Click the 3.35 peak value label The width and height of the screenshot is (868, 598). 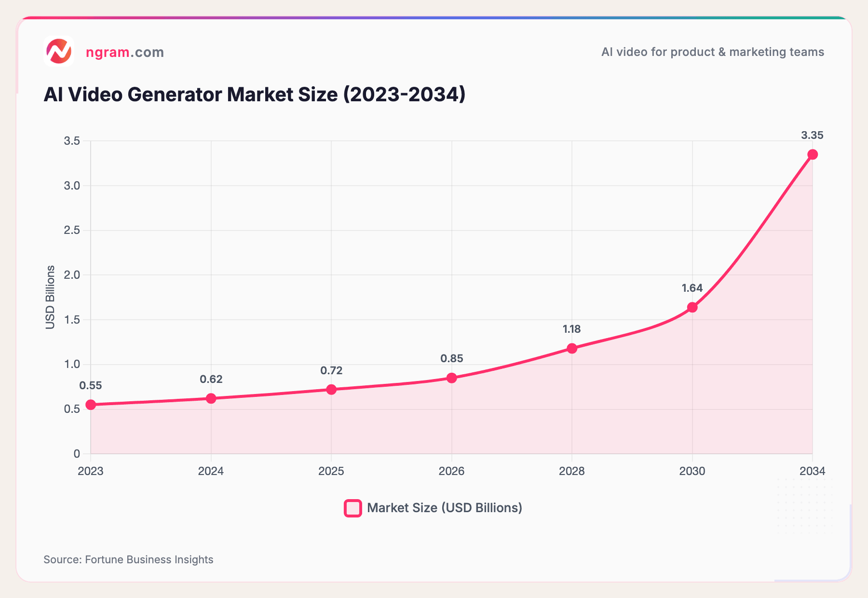[812, 136]
